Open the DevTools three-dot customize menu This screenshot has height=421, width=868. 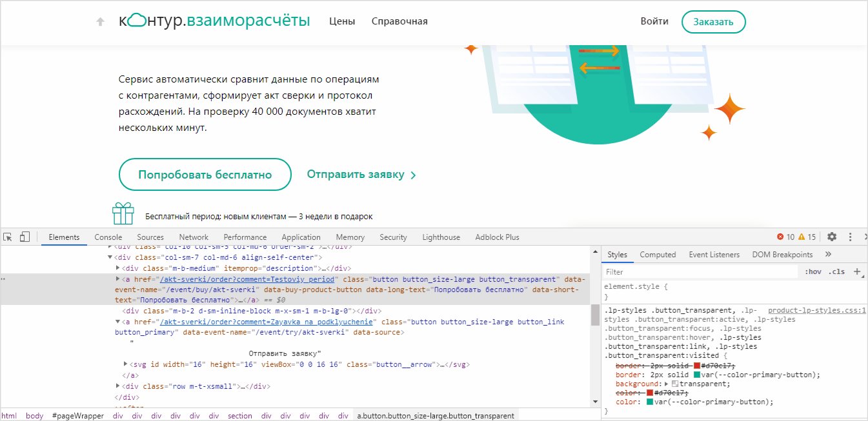pos(850,237)
